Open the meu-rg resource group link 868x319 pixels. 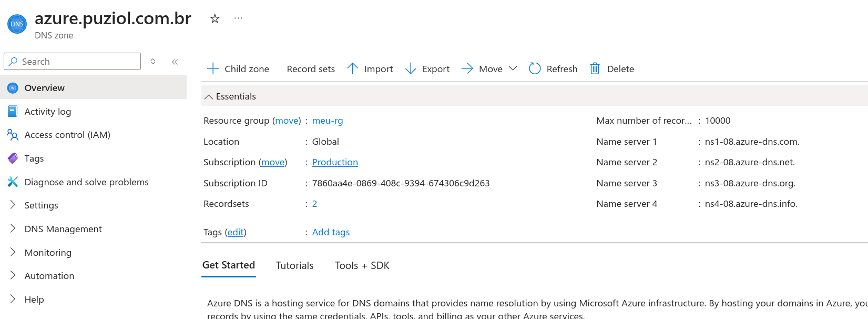click(x=327, y=121)
